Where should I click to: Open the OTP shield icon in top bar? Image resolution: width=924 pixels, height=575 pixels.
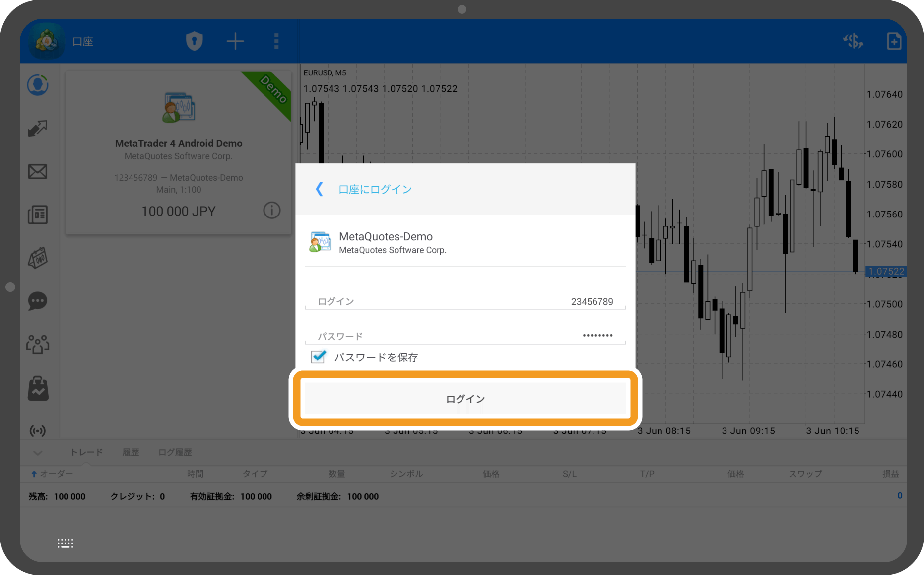[194, 41]
